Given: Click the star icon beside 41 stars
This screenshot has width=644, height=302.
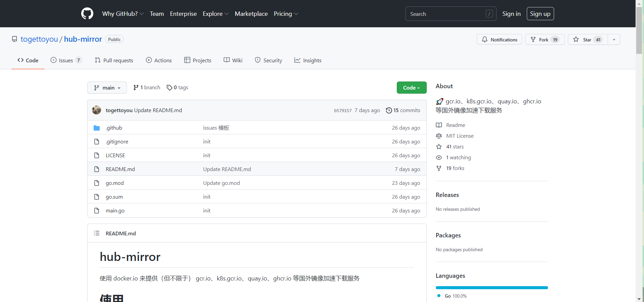Looking at the screenshot, I should pos(439,147).
